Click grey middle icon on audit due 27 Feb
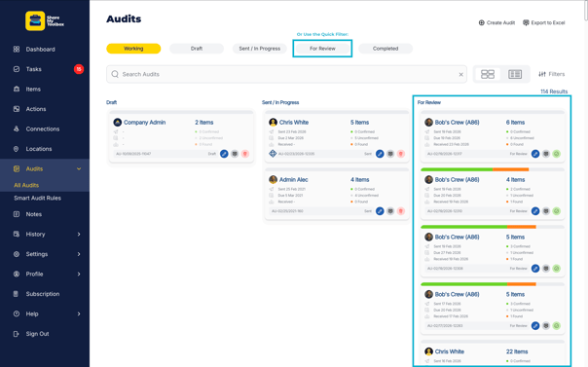This screenshot has height=367, width=588. click(x=546, y=269)
